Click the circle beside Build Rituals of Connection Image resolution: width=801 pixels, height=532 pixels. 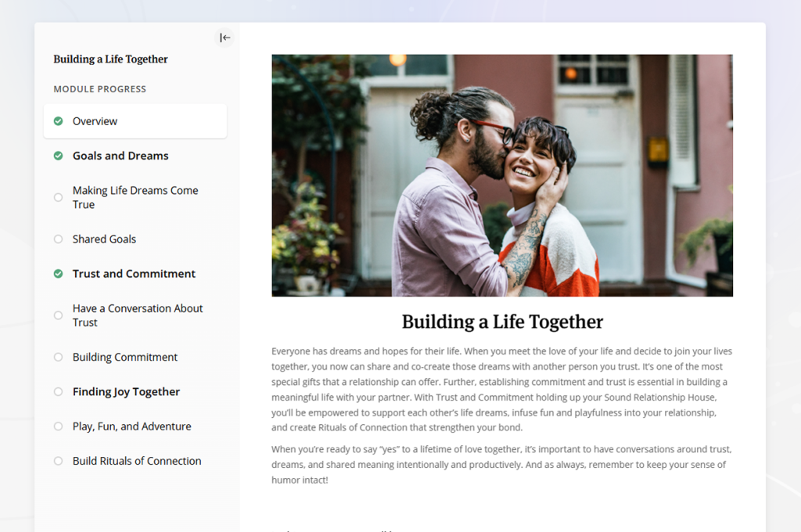pyautogui.click(x=58, y=461)
